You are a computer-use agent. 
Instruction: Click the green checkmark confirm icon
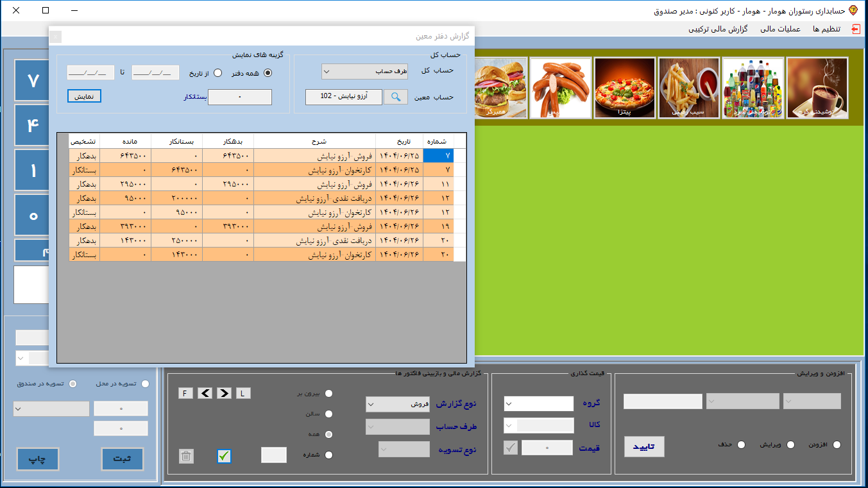coord(224,456)
